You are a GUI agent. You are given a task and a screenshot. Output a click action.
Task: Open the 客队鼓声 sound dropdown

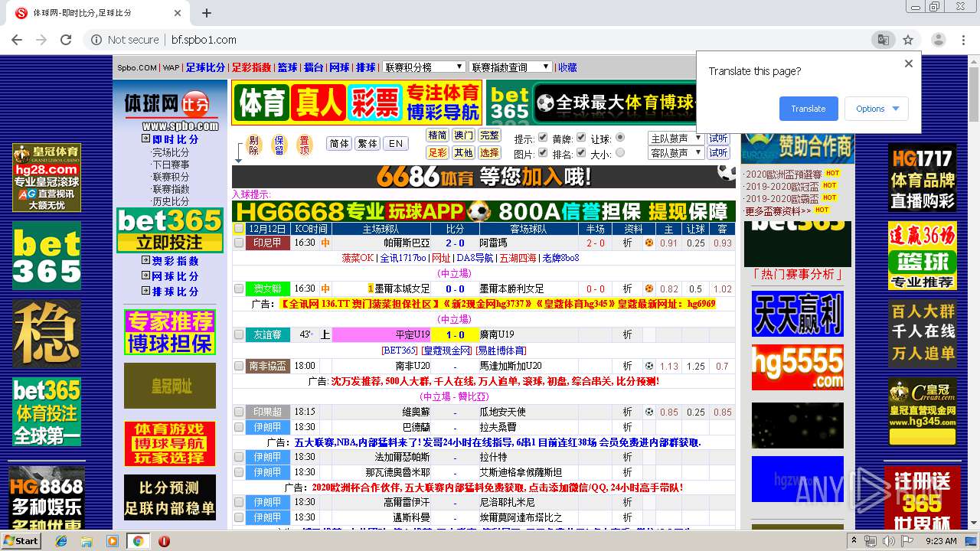tap(676, 153)
